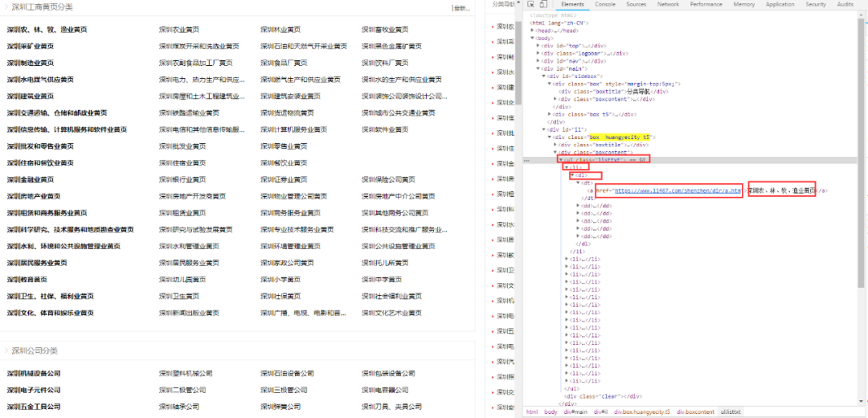868x418 pixels.
Task: Open the 深圳轴承公司 link
Action: coord(179,407)
